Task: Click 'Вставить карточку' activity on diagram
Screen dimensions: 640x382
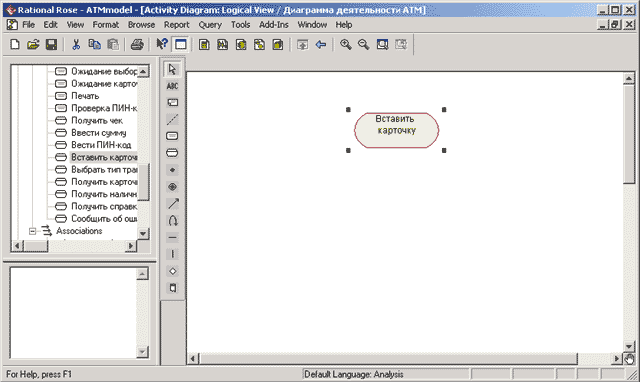Action: pyautogui.click(x=396, y=130)
